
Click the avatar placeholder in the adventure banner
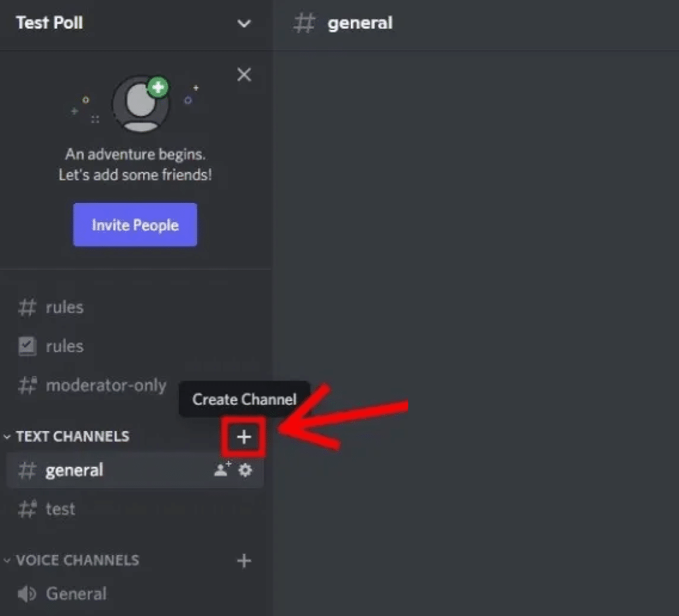[141, 103]
